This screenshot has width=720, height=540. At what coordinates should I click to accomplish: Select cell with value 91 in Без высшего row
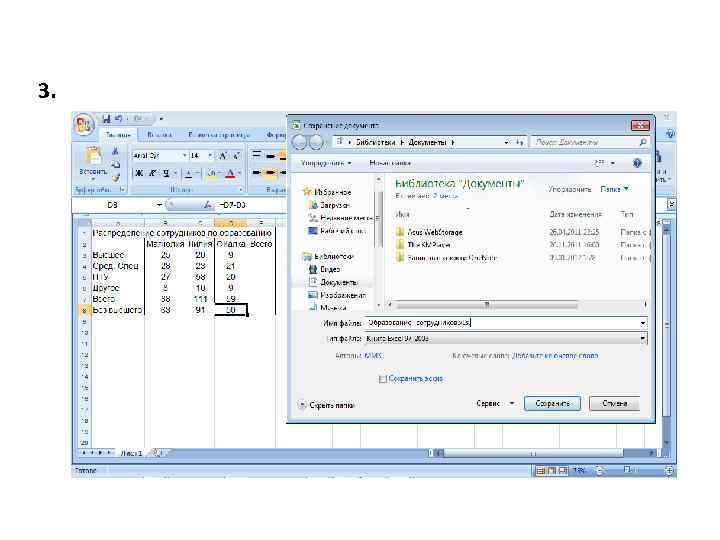coord(200,310)
